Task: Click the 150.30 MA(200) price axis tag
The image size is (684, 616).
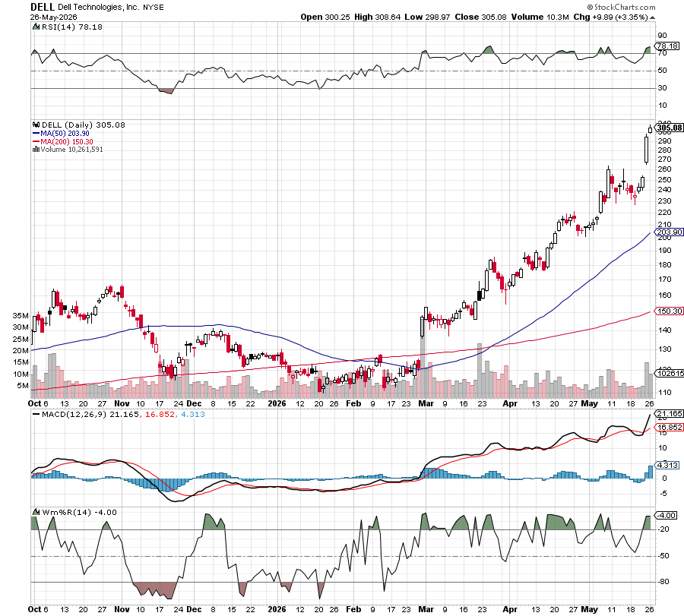Action: pos(670,311)
